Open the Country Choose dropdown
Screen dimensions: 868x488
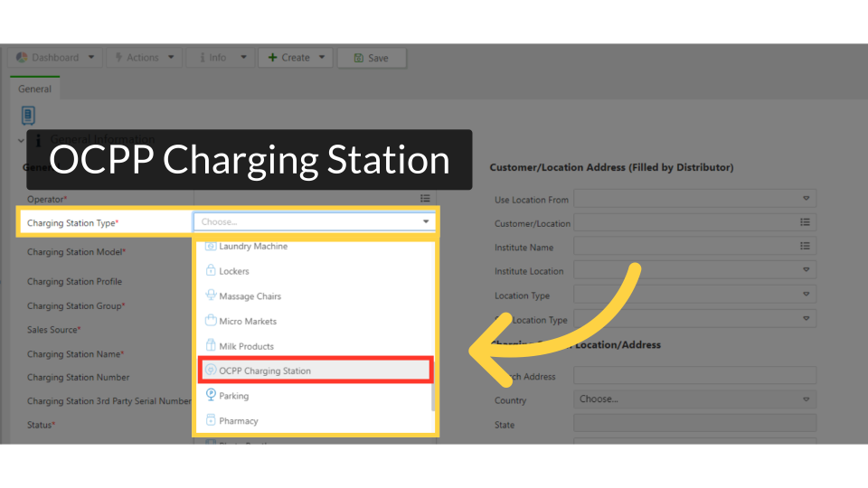point(694,399)
